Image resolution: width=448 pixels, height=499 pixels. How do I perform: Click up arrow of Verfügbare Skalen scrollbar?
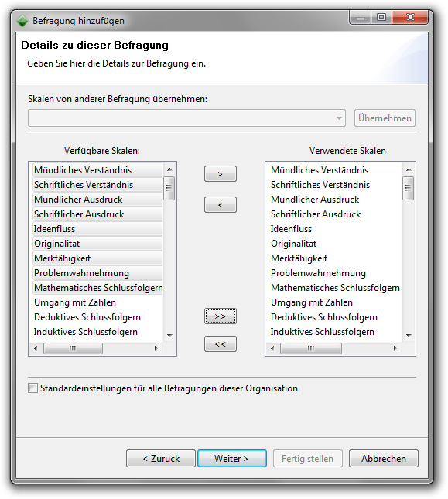pyautogui.click(x=169, y=169)
